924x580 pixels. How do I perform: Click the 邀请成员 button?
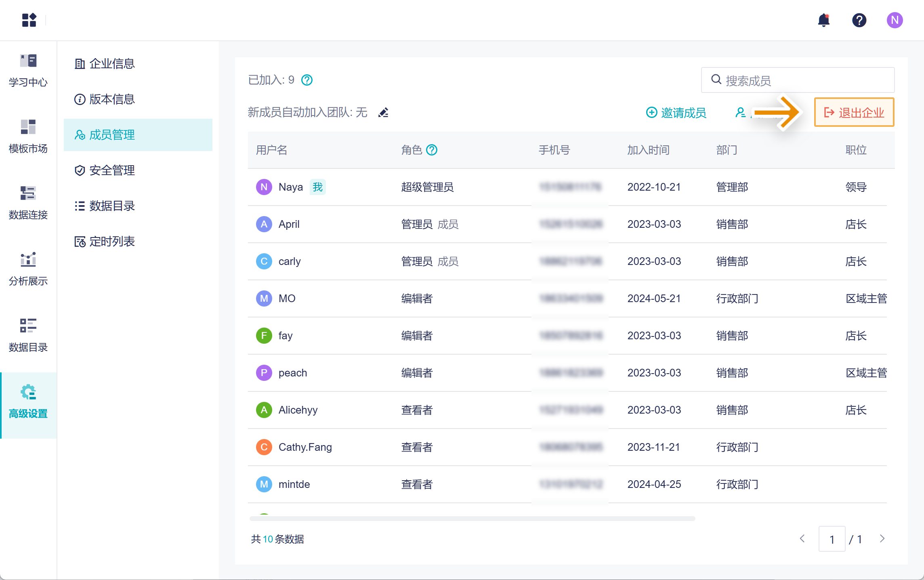pyautogui.click(x=676, y=113)
